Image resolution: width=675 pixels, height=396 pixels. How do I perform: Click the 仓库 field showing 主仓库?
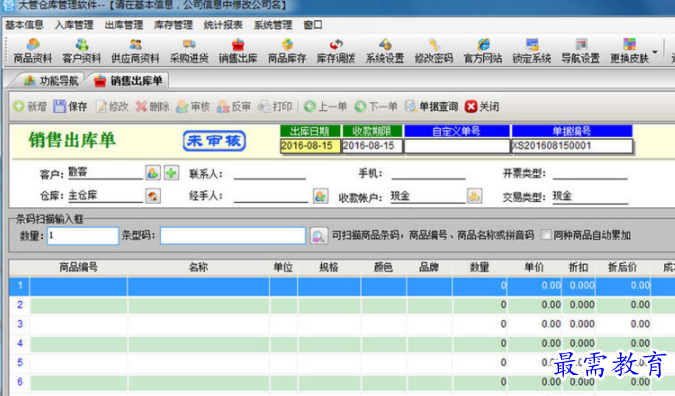(x=105, y=195)
